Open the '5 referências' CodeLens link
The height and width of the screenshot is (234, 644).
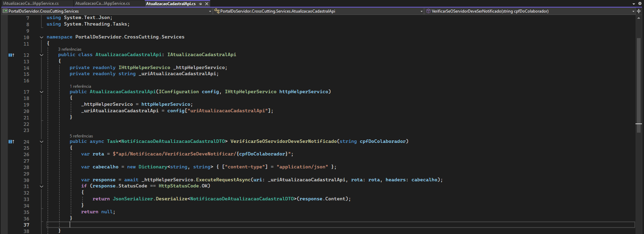tap(81, 136)
